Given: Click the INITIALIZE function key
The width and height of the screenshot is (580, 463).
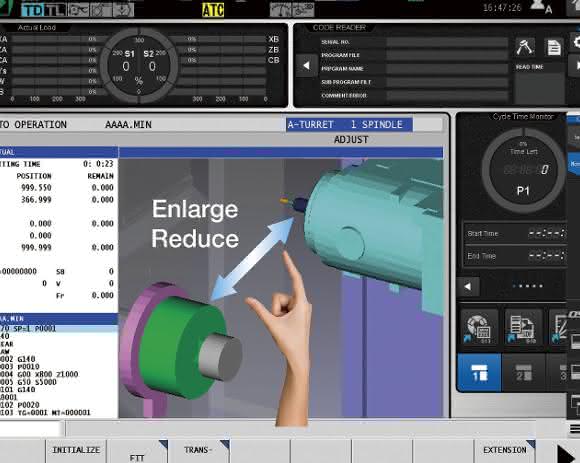Looking at the screenshot, I should point(76,450).
